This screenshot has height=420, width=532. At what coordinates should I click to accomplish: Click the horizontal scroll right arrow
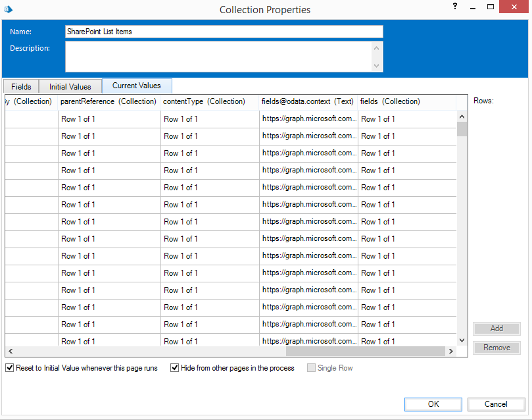tap(451, 352)
